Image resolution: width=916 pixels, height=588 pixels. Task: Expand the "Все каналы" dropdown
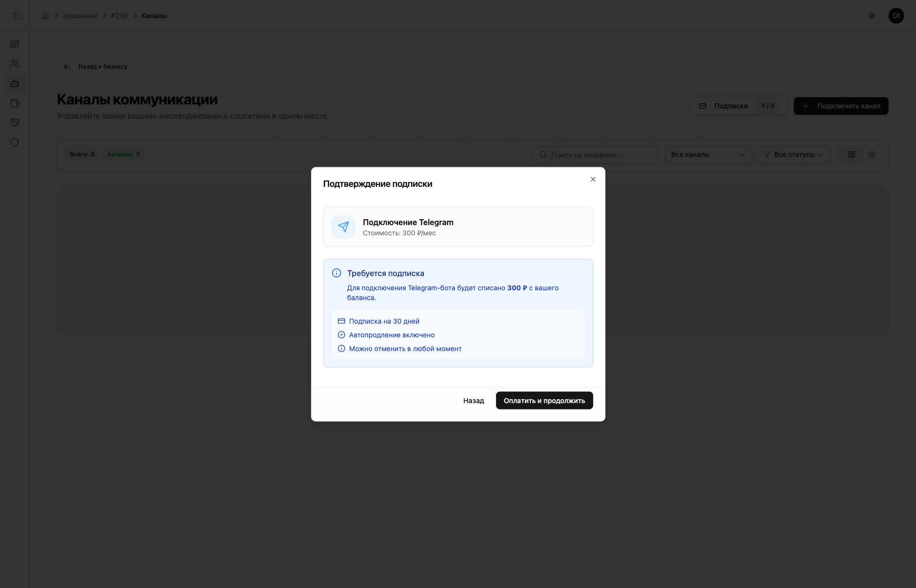coord(708,154)
